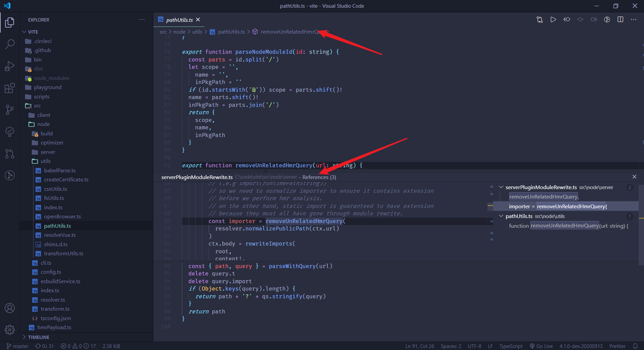Open More Actions menu in the editor toolbar
The height and width of the screenshot is (350, 644).
[x=634, y=19]
